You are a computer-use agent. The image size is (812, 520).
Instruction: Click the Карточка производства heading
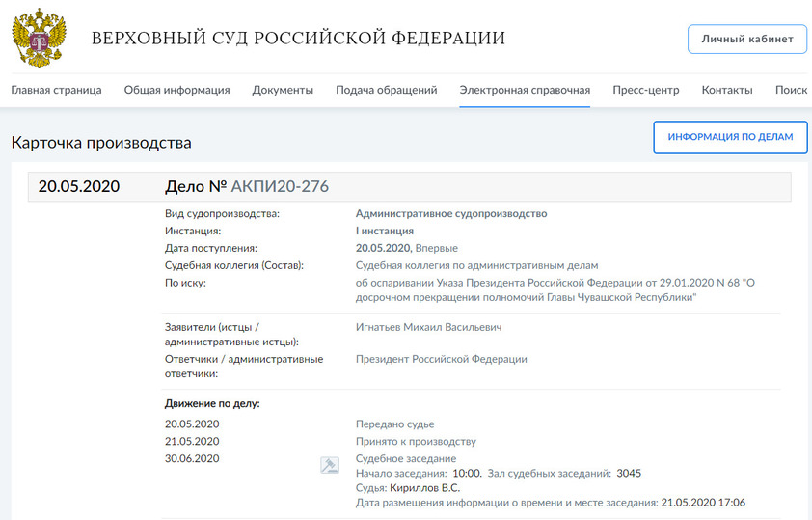[x=101, y=143]
